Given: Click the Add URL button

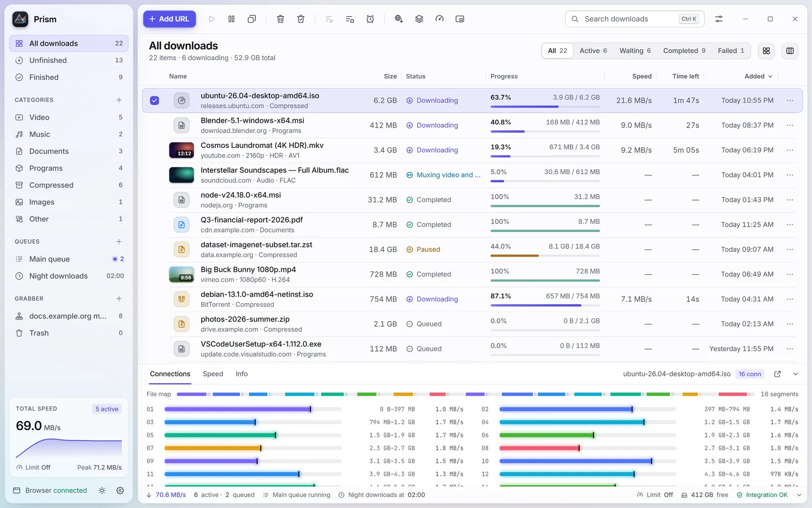Looking at the screenshot, I should coord(170,19).
